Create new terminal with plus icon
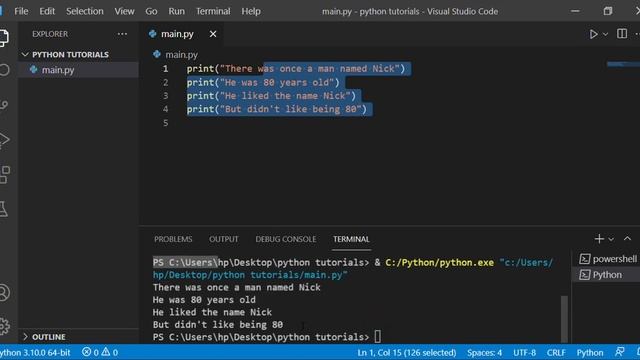The width and height of the screenshot is (640, 360). tap(599, 239)
